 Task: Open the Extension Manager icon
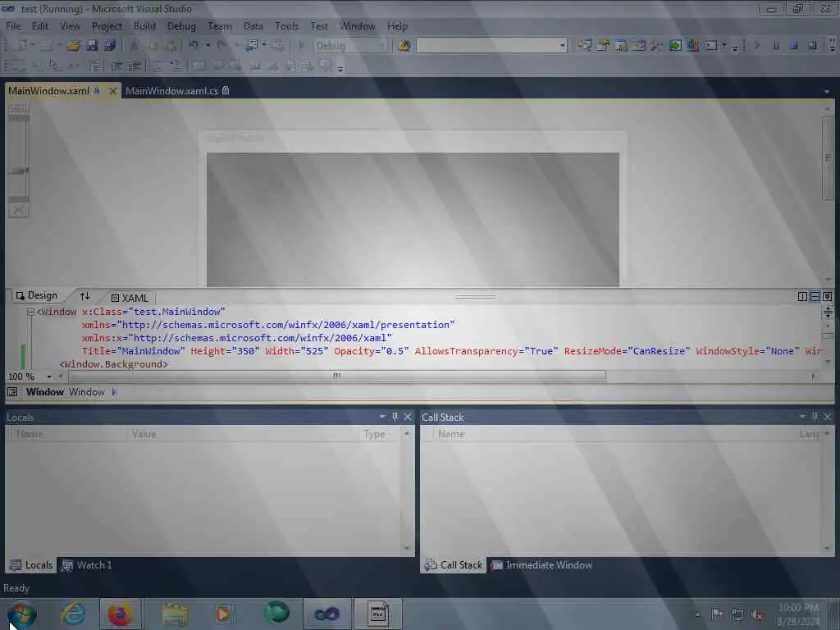[693, 46]
